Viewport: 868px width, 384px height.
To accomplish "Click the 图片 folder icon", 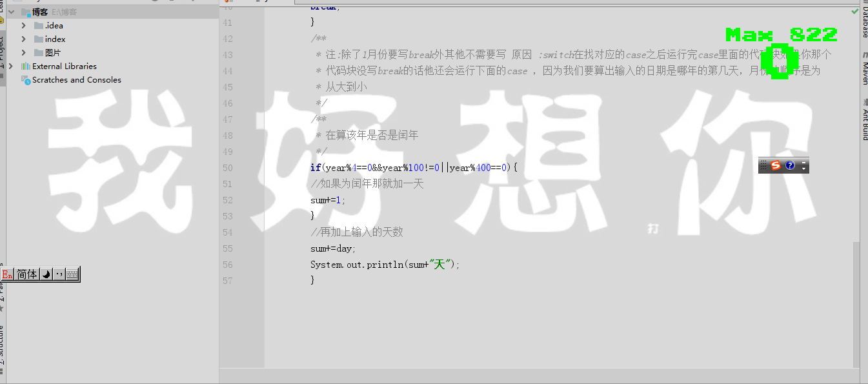I will 39,52.
